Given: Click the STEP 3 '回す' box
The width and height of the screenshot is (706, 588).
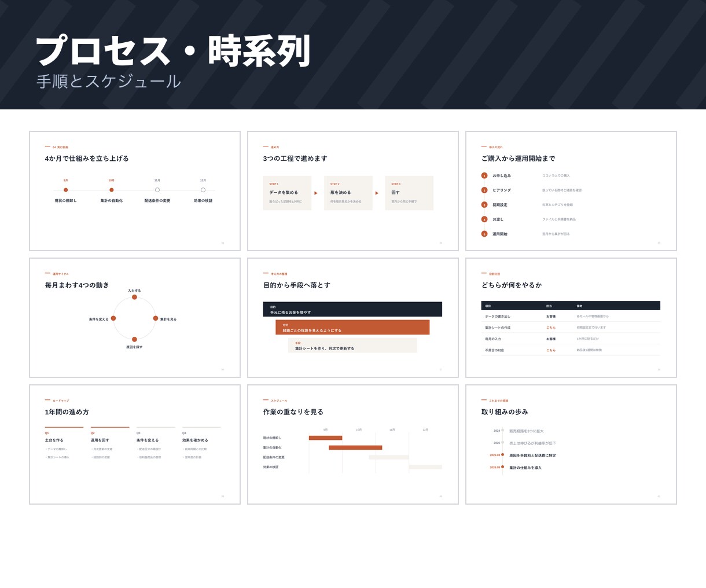Looking at the screenshot, I should 409,193.
